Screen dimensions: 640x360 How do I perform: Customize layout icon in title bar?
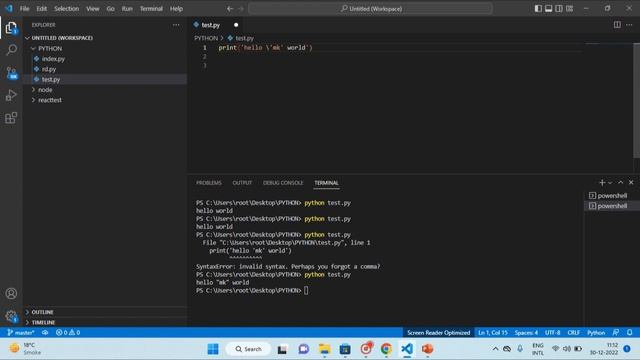(x=569, y=9)
